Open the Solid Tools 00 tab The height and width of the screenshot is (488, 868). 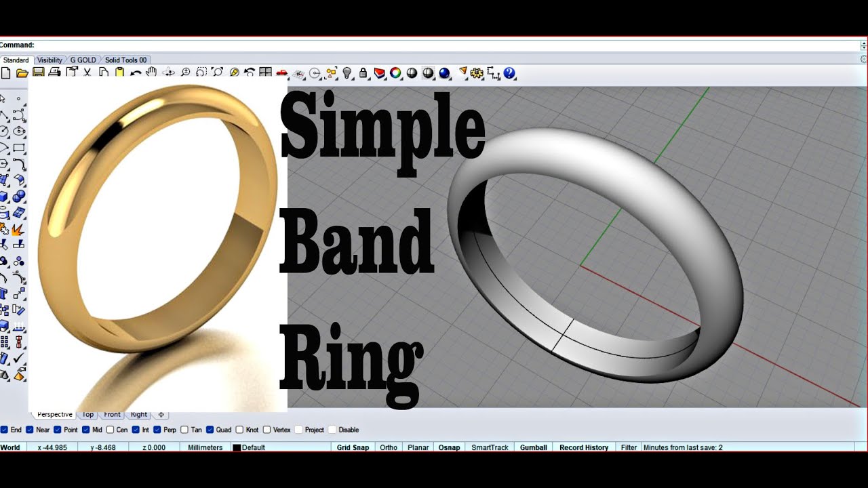(125, 60)
